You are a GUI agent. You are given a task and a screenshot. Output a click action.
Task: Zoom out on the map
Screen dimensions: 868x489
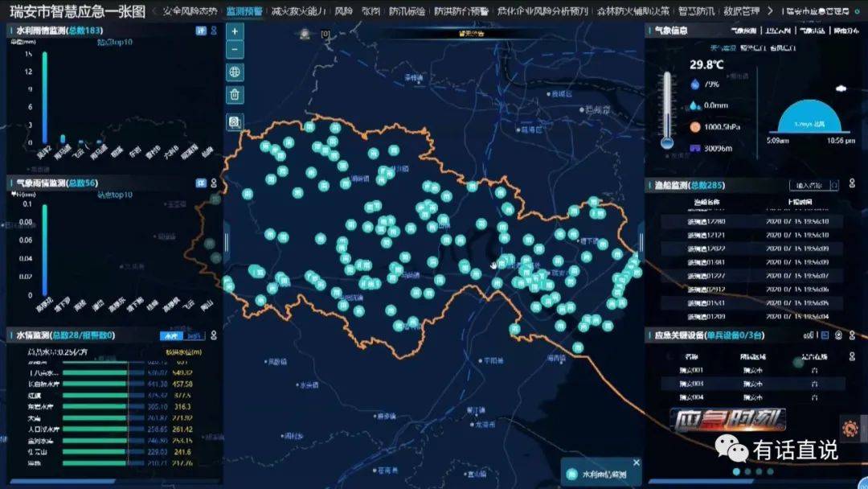[x=235, y=50]
